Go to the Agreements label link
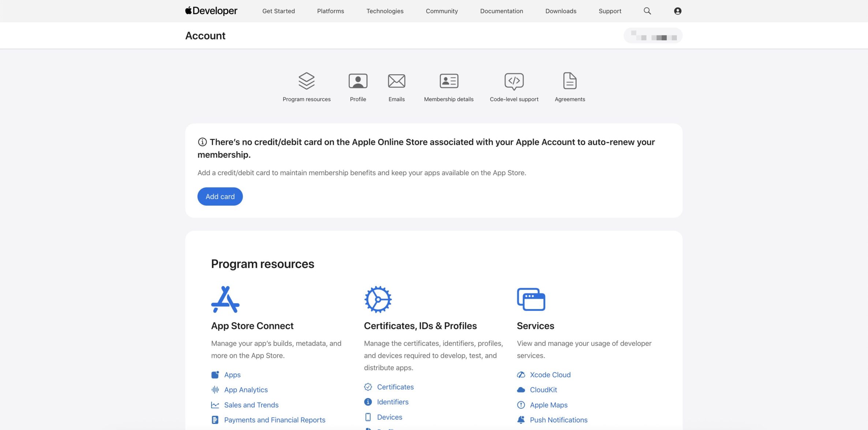This screenshot has width=868, height=430. click(x=570, y=99)
